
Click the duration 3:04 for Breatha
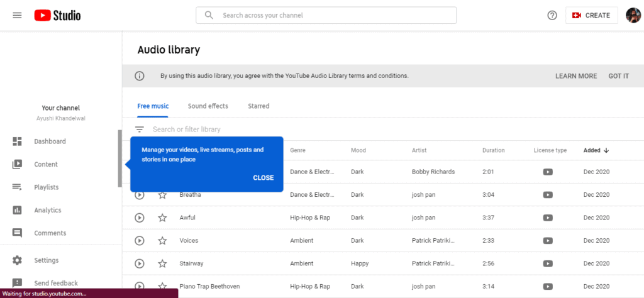coord(488,195)
